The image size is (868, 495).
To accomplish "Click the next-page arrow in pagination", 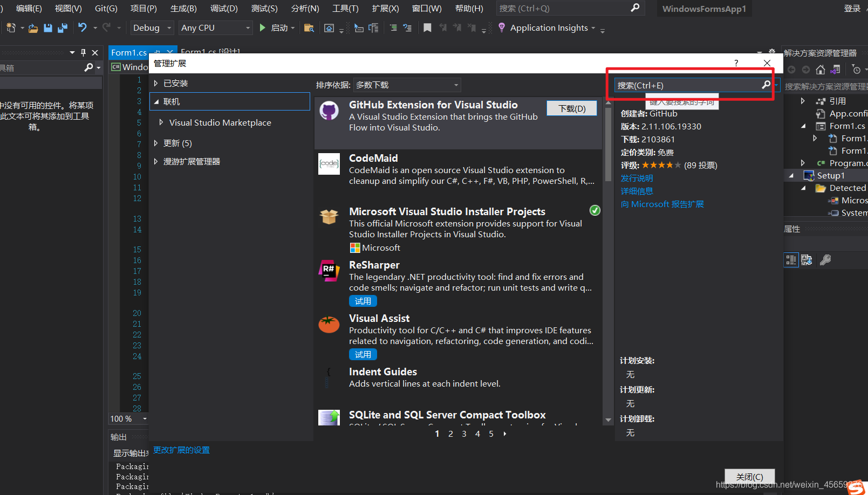I will (x=505, y=434).
